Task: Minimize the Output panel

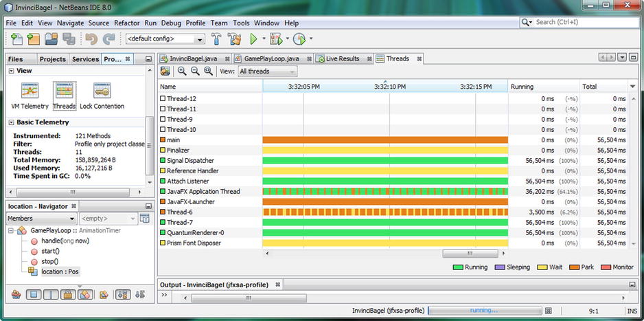Action: (x=632, y=285)
